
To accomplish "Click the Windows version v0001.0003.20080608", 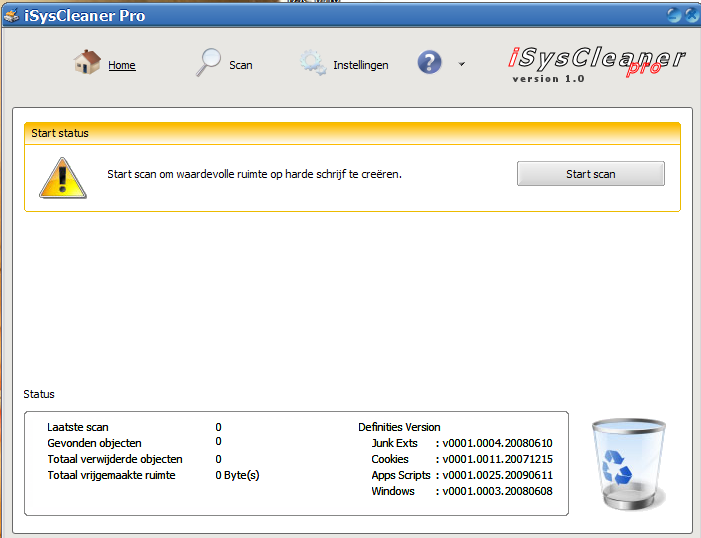I will coord(498,491).
